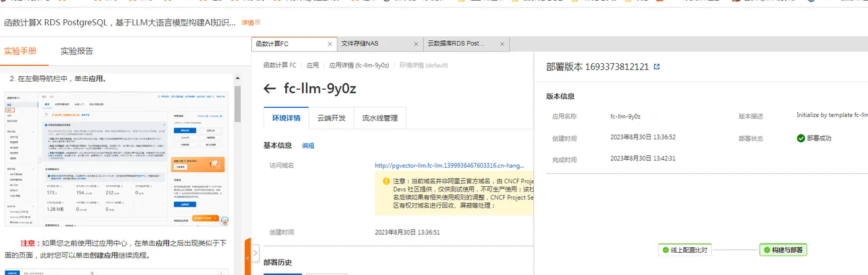Screen dimensions: 868x275
Task: Open the 流水线管理 tab
Action: (x=380, y=118)
